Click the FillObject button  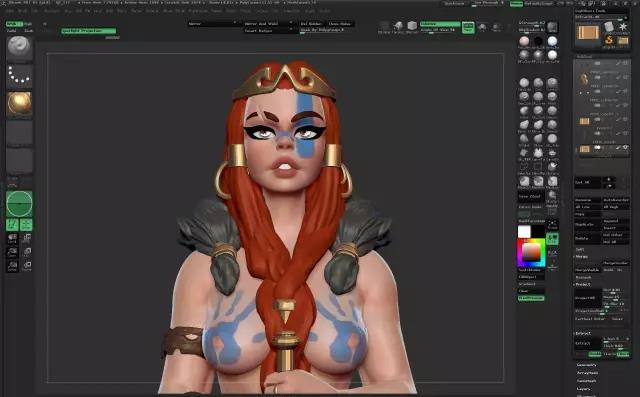531,277
